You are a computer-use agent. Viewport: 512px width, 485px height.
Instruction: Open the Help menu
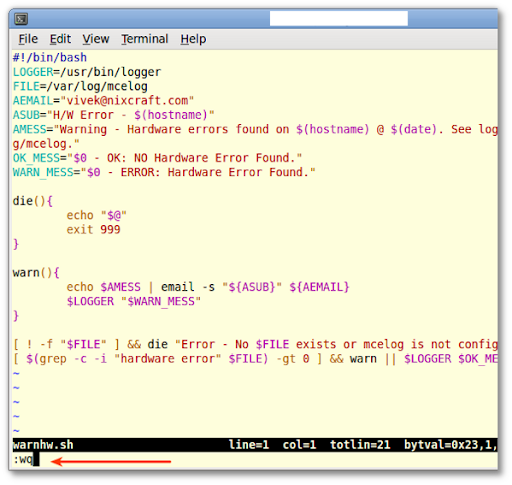point(193,39)
